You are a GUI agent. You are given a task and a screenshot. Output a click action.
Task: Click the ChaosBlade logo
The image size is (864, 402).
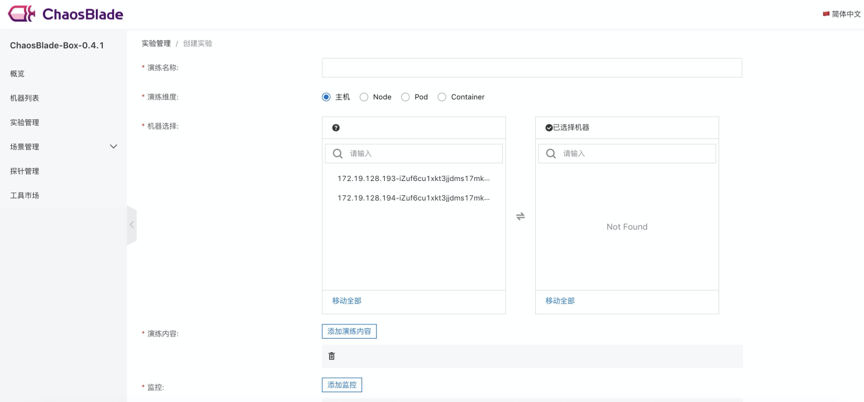(66, 14)
